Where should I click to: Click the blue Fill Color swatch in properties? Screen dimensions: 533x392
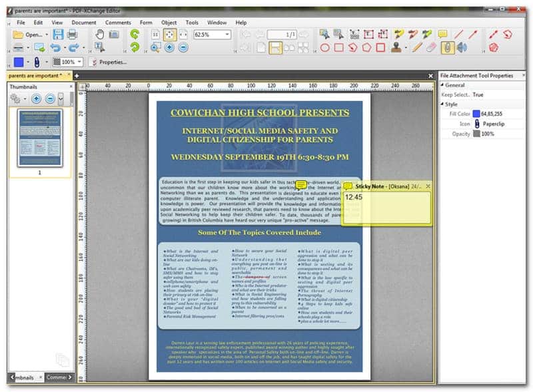coord(476,114)
